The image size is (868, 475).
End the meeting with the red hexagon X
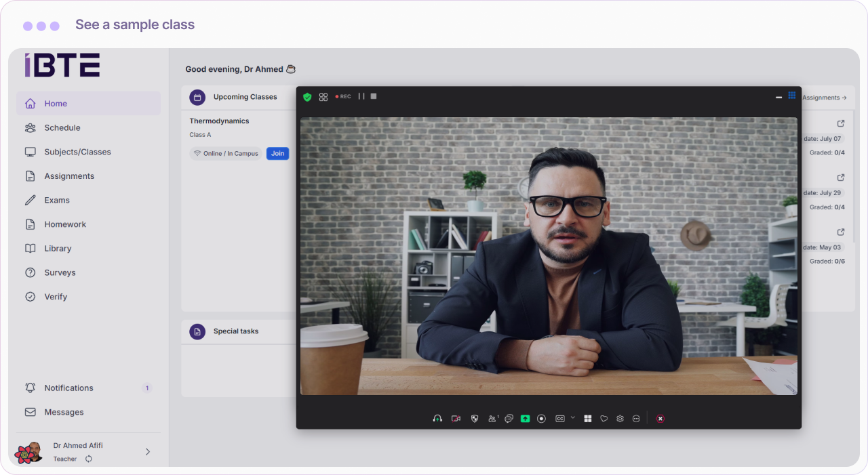[x=660, y=419]
